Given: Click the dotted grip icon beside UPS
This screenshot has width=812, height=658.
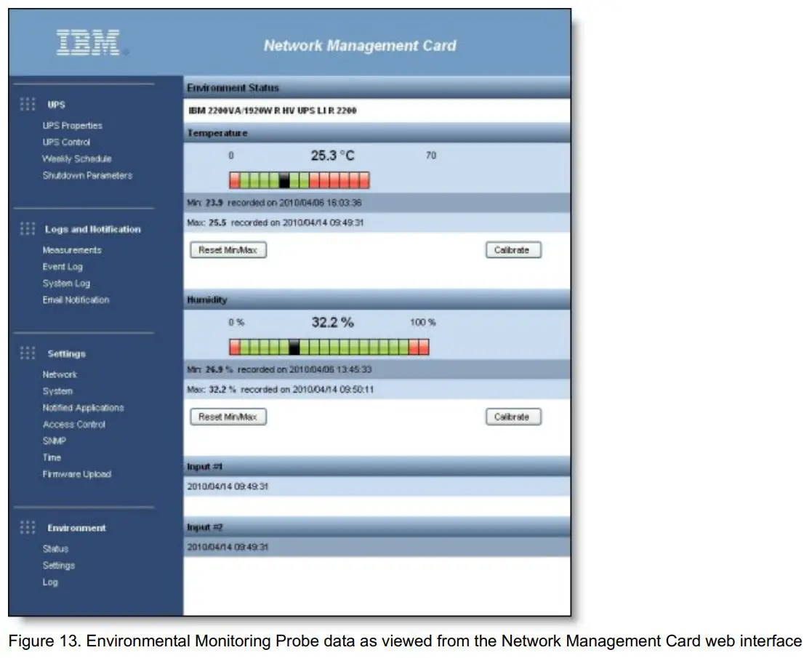Looking at the screenshot, I should pyautogui.click(x=28, y=104).
